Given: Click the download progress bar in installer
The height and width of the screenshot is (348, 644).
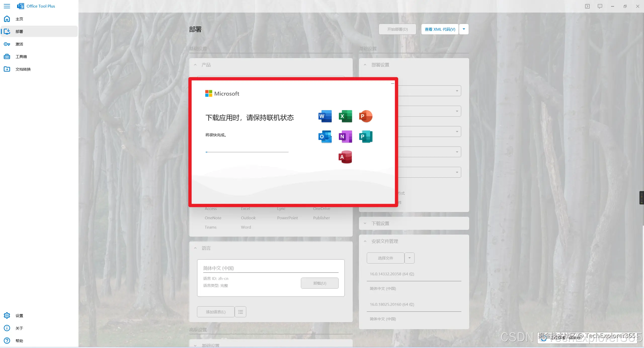Looking at the screenshot, I should [x=247, y=152].
